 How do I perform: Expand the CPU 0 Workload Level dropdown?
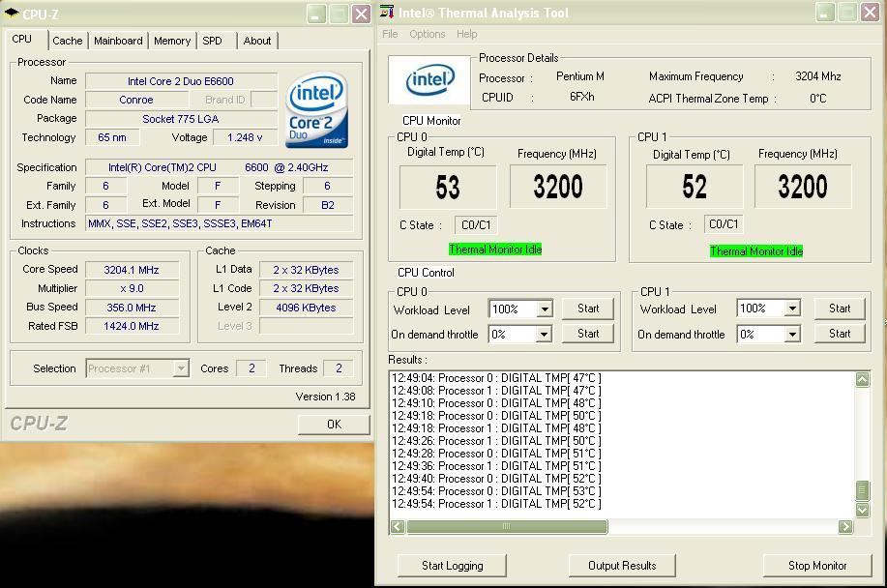point(544,309)
